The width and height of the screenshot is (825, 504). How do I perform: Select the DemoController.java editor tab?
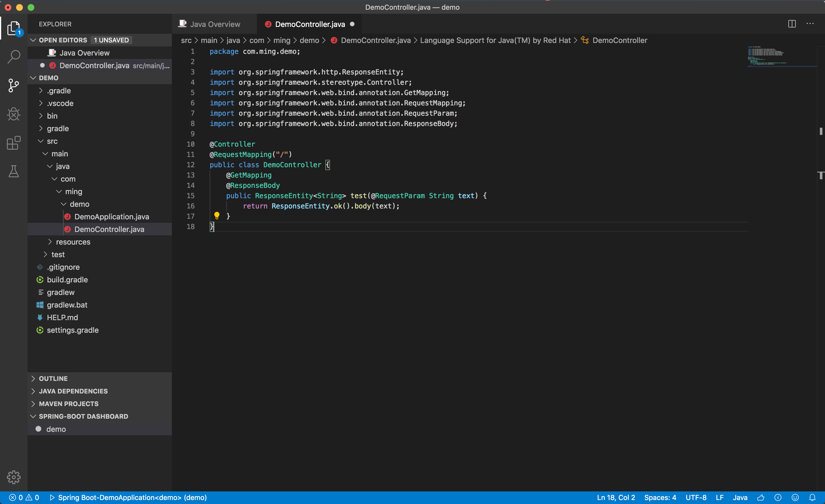tap(309, 24)
